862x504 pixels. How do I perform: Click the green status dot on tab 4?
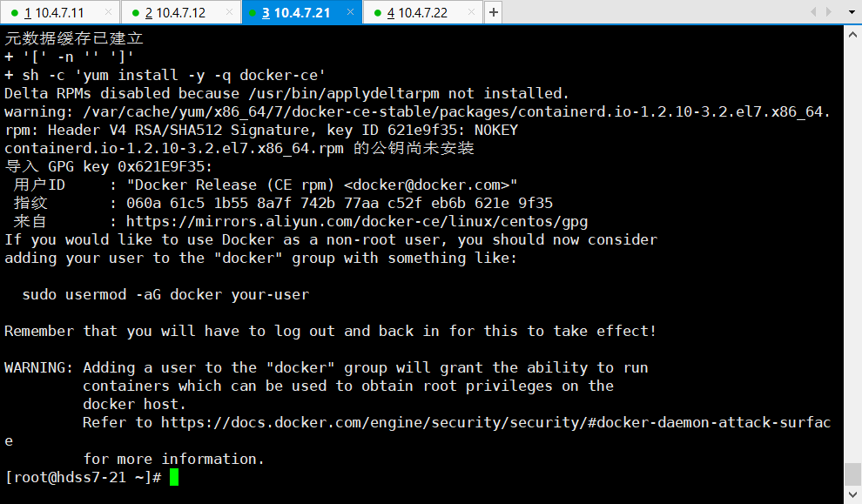click(x=378, y=13)
